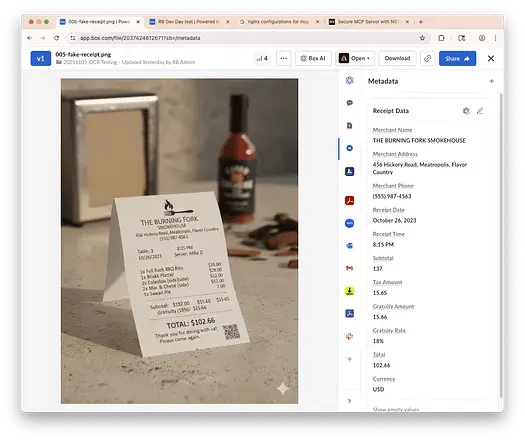Share the file with Share button
Viewport: 525px width, 440px height.
457,58
